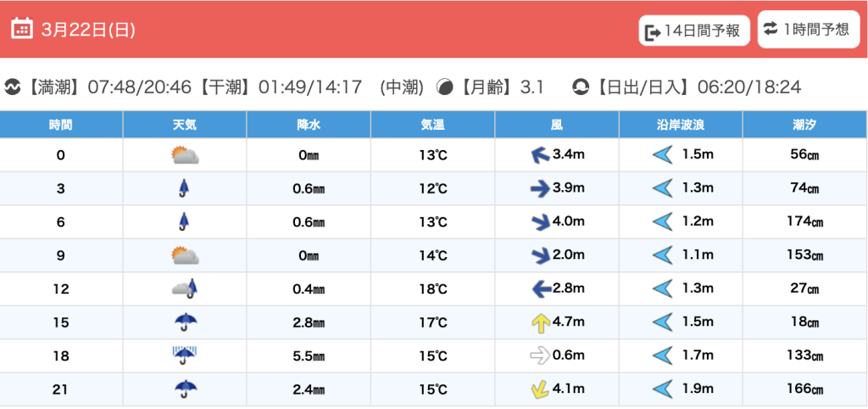Click the 174cm tide value at hour 6
The height and width of the screenshot is (409, 868).
[x=804, y=222]
